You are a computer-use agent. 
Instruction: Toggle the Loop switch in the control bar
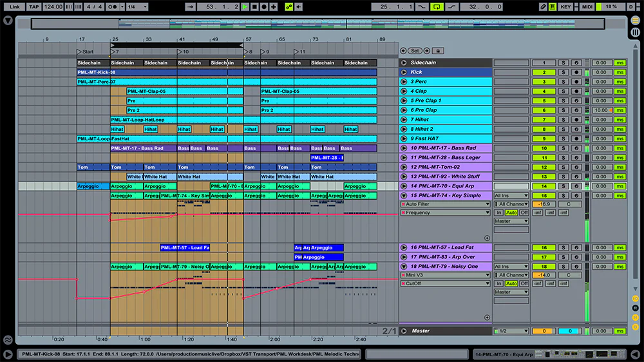coord(437,6)
